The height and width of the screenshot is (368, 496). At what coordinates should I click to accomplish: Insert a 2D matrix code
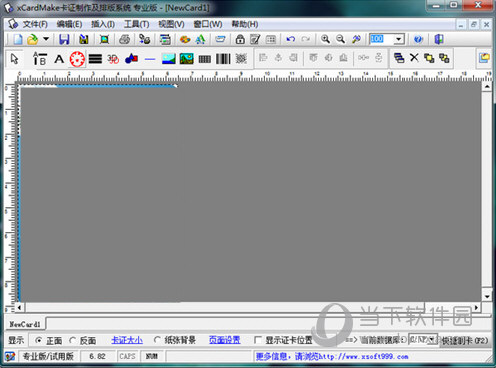click(241, 59)
